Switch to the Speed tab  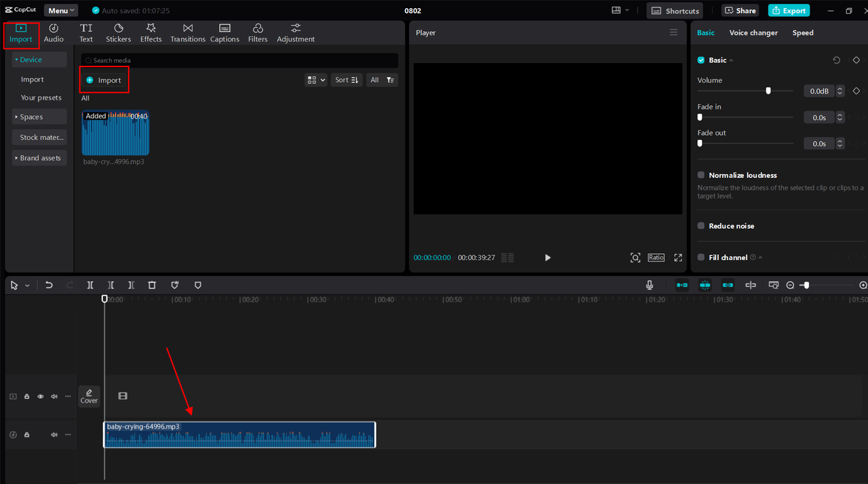point(803,33)
